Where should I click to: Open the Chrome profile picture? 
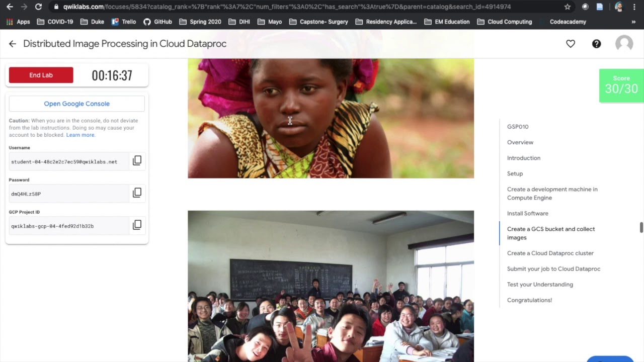(619, 7)
